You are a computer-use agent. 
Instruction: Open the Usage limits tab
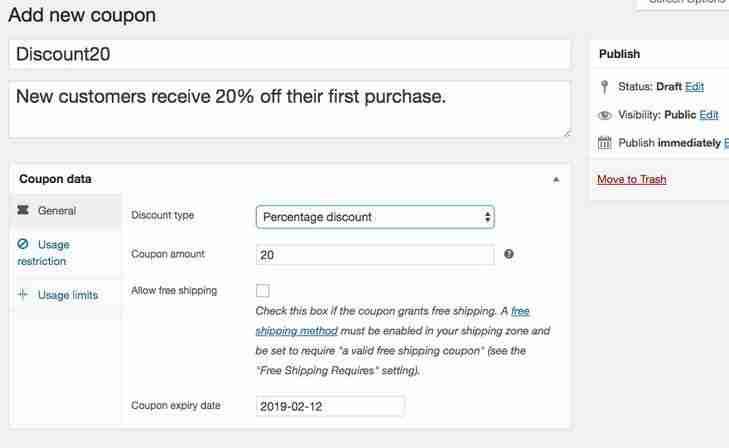67,295
